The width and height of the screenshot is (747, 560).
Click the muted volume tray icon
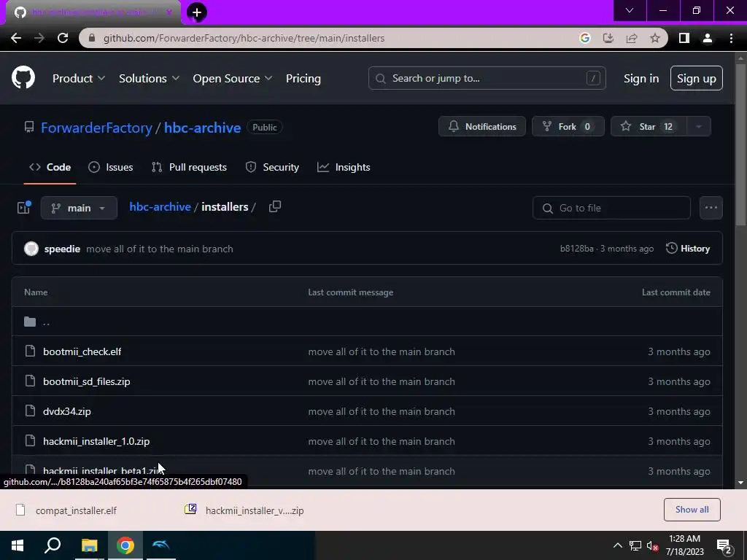coord(652,545)
